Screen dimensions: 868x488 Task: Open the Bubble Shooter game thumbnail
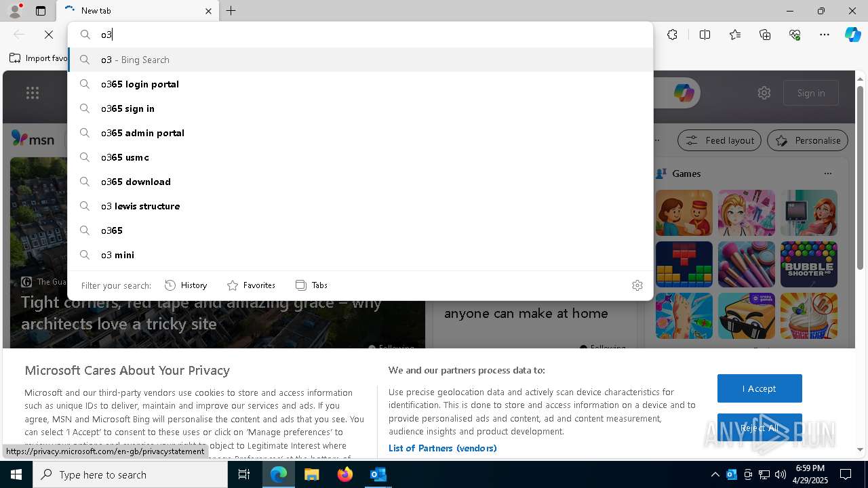pyautogui.click(x=809, y=264)
